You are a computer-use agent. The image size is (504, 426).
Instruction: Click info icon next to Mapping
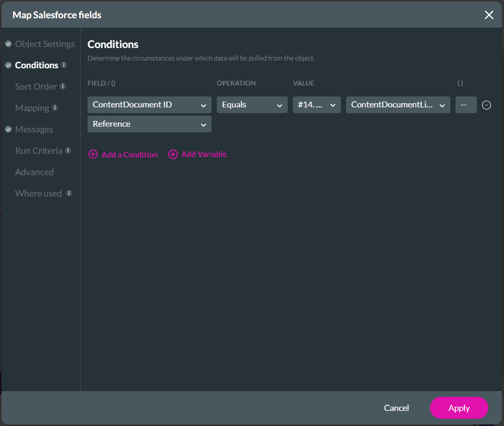tap(55, 108)
